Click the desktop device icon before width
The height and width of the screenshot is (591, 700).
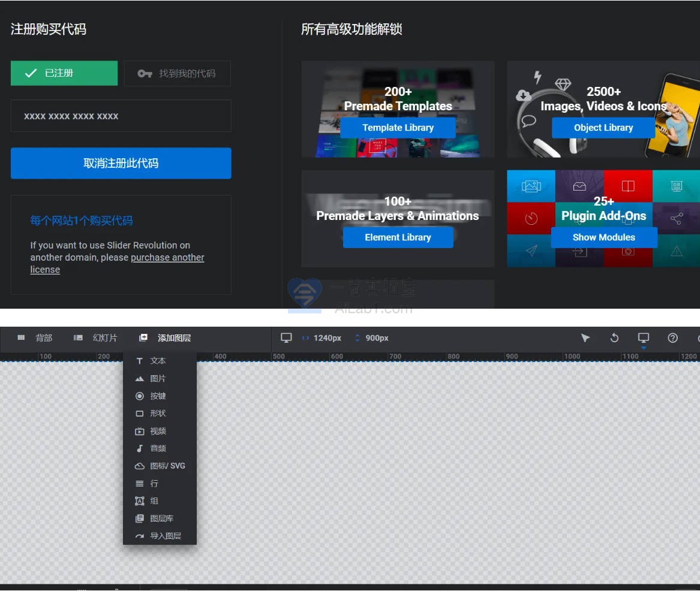coord(286,338)
